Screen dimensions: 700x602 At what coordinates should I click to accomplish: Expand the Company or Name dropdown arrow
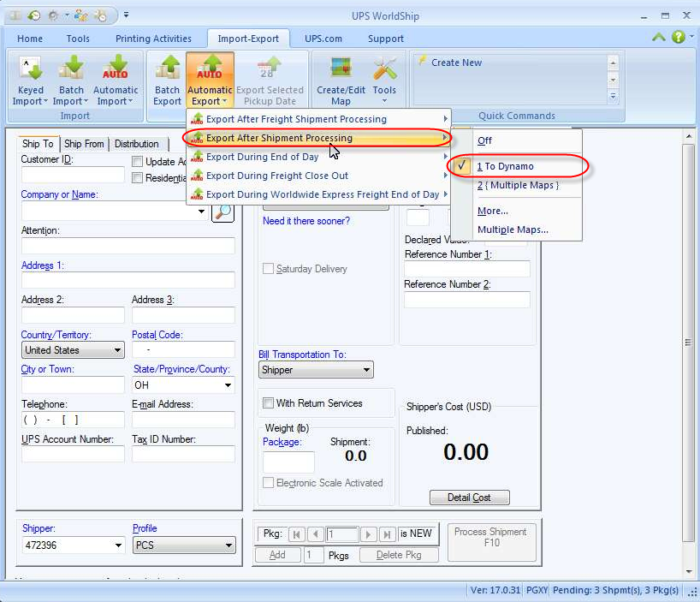point(201,212)
